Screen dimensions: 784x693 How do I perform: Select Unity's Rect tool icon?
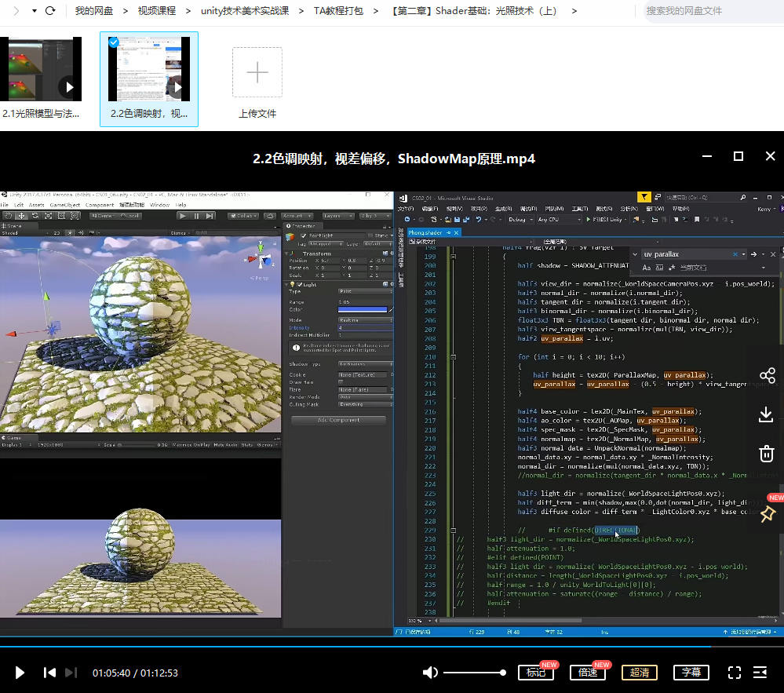pyautogui.click(x=61, y=216)
